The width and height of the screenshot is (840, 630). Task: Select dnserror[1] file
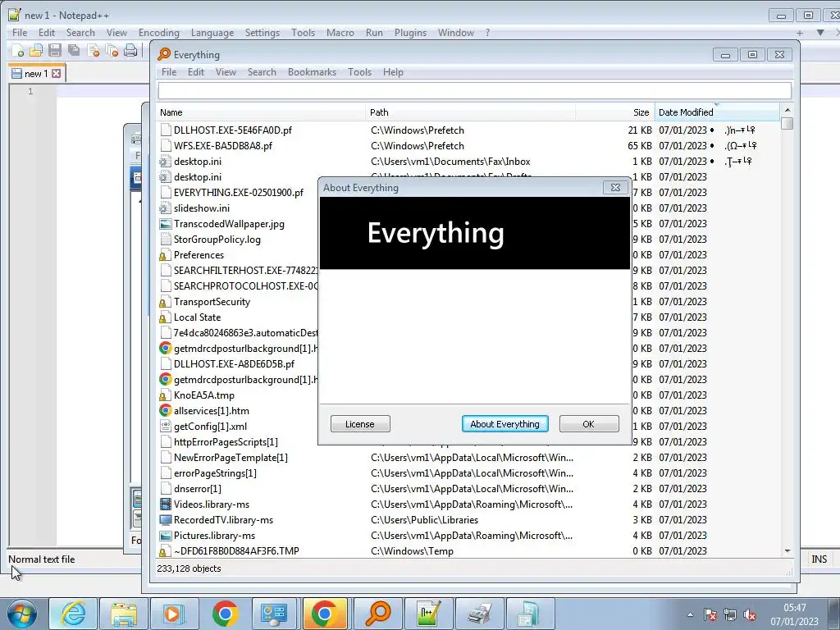click(197, 489)
